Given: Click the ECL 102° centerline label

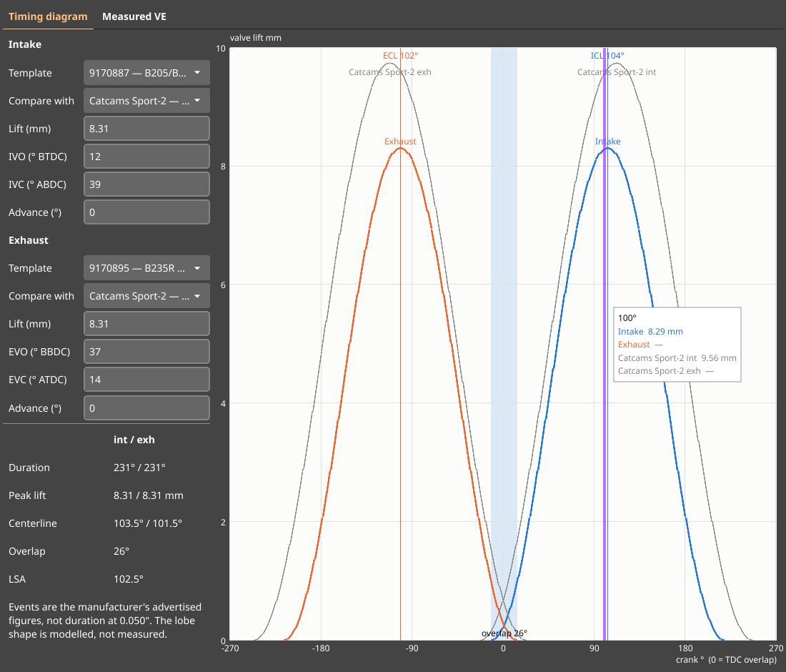Looking at the screenshot, I should [x=400, y=56].
